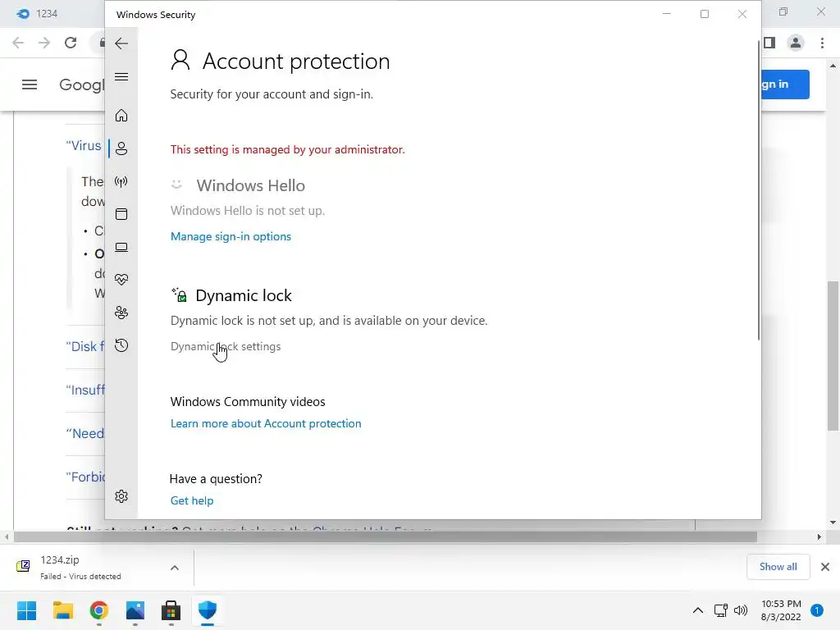This screenshot has width=840, height=630.
Task: Switch to Chrome in the taskbar
Action: [x=99, y=610]
